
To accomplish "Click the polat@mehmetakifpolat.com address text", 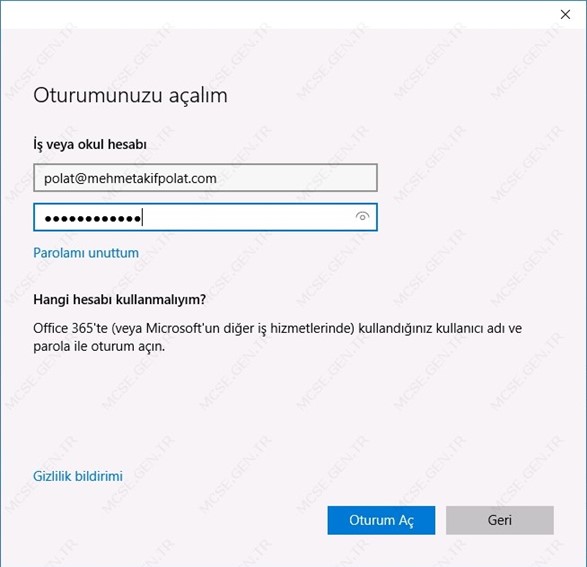I will click(130, 178).
